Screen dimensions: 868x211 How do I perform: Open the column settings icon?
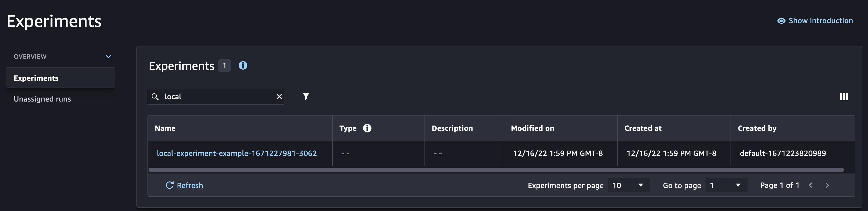click(x=843, y=97)
